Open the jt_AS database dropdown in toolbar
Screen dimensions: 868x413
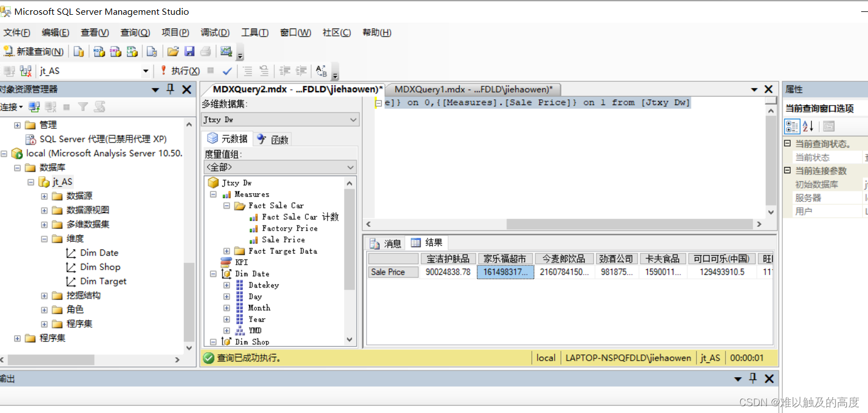click(145, 71)
